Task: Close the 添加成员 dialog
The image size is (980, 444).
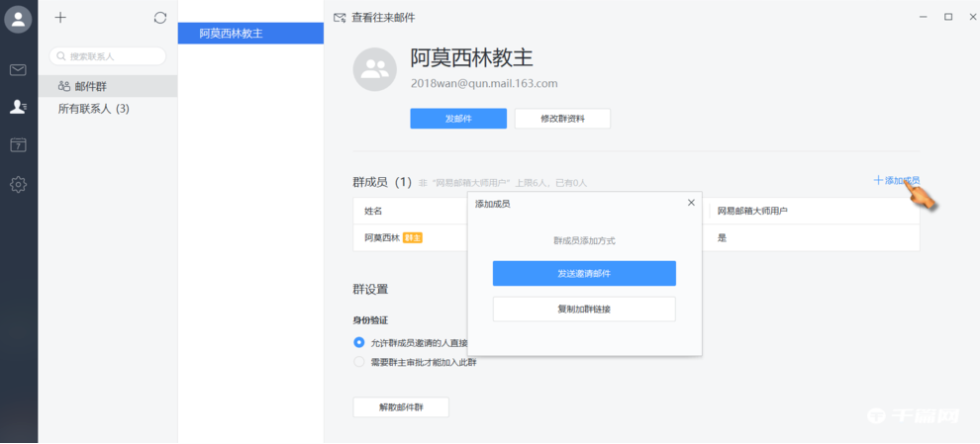Action: [x=691, y=203]
